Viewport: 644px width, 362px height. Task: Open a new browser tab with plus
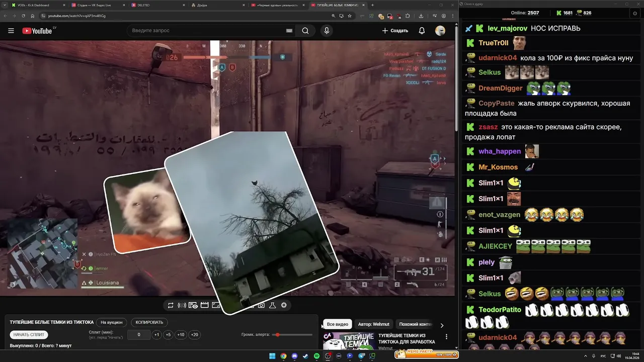coord(372,5)
